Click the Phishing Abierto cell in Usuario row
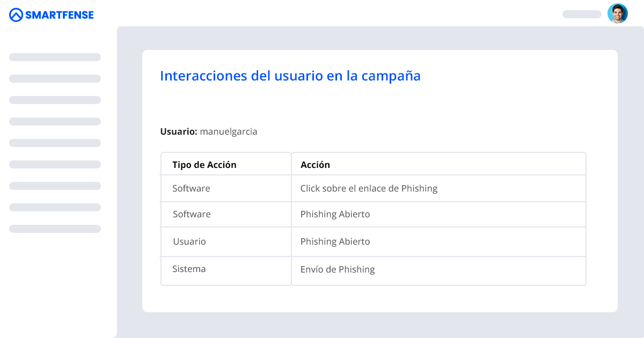This screenshot has width=644, height=338. coord(438,241)
